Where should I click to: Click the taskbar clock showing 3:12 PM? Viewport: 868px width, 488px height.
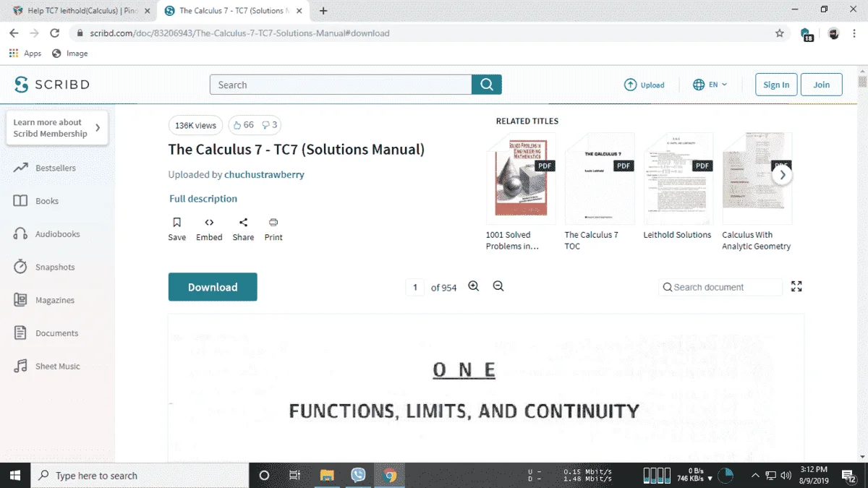tap(814, 476)
